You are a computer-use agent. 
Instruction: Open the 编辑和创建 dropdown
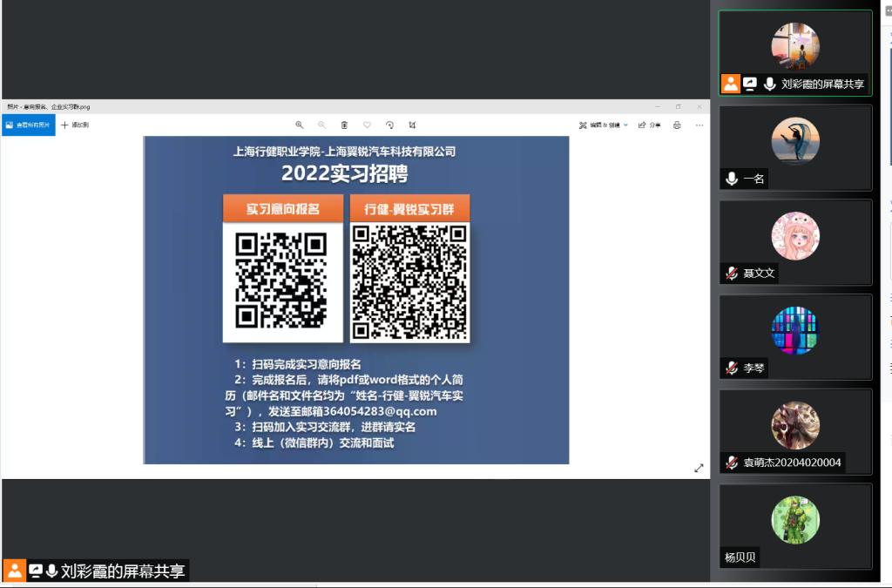[x=604, y=125]
